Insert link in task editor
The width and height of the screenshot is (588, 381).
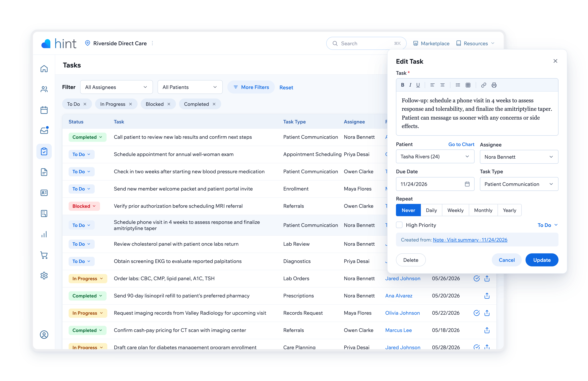pos(483,85)
